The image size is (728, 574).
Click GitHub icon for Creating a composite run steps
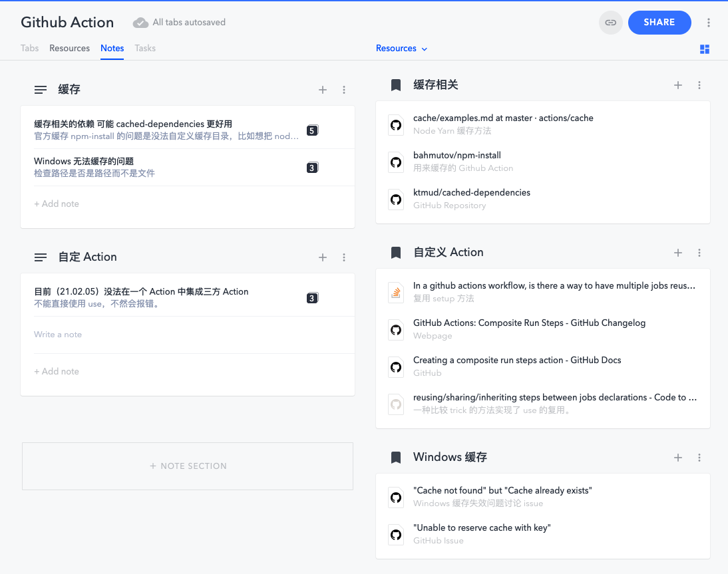395,367
